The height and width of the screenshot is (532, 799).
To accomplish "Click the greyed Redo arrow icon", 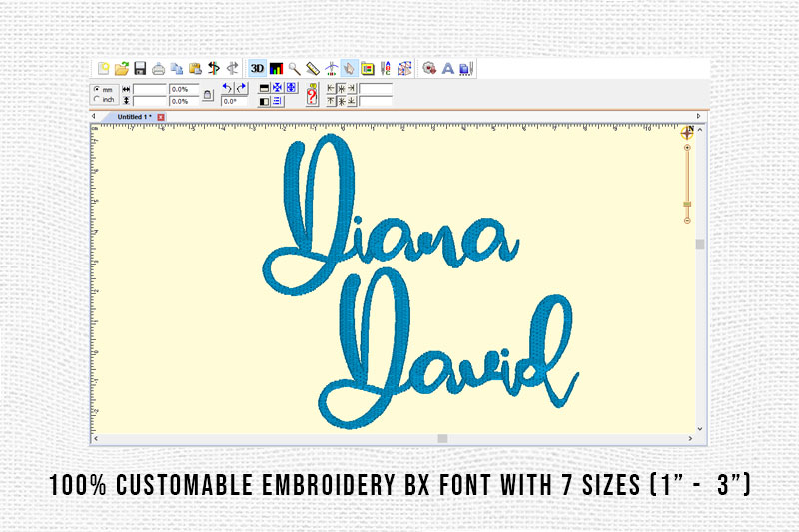I will tap(233, 68).
